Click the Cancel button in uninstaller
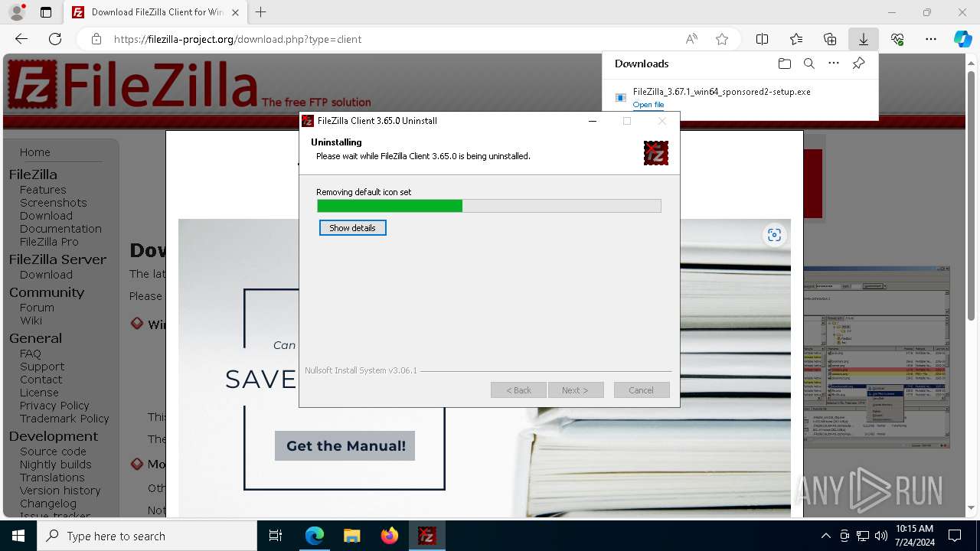980x551 pixels. (x=642, y=390)
